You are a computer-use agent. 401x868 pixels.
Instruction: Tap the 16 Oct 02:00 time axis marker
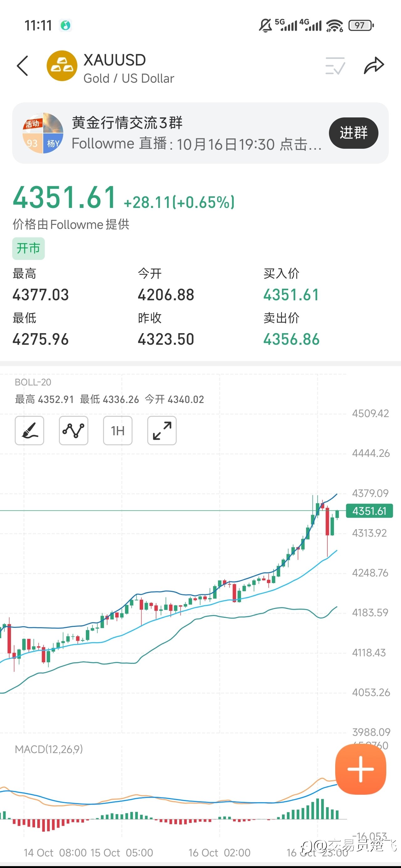pyautogui.click(x=219, y=852)
